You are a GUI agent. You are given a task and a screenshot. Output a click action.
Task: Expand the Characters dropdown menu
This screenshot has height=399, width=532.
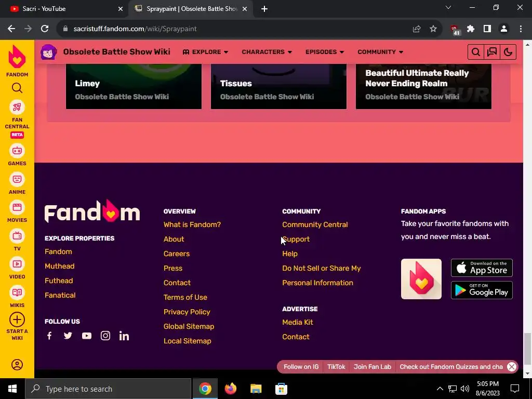(x=267, y=52)
